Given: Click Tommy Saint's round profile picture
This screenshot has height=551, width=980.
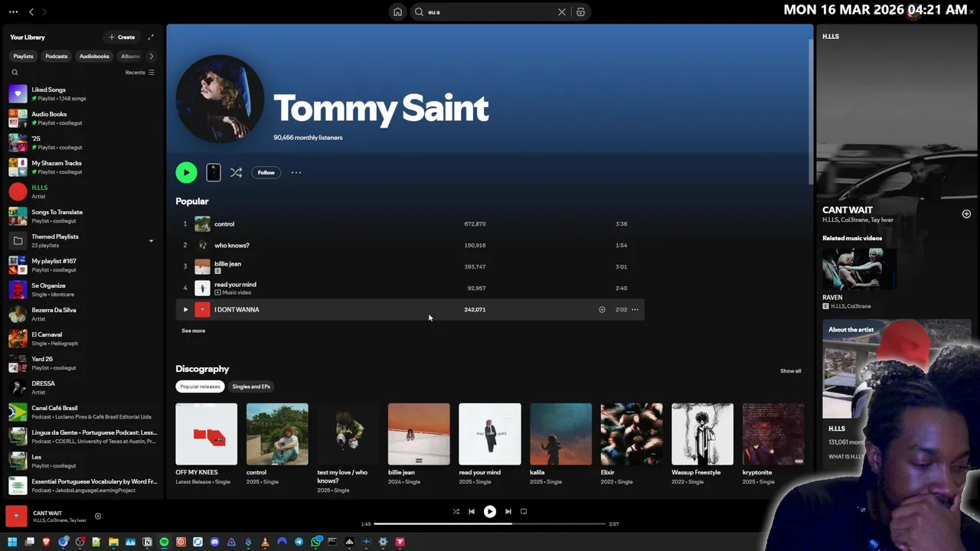Looking at the screenshot, I should point(220,99).
